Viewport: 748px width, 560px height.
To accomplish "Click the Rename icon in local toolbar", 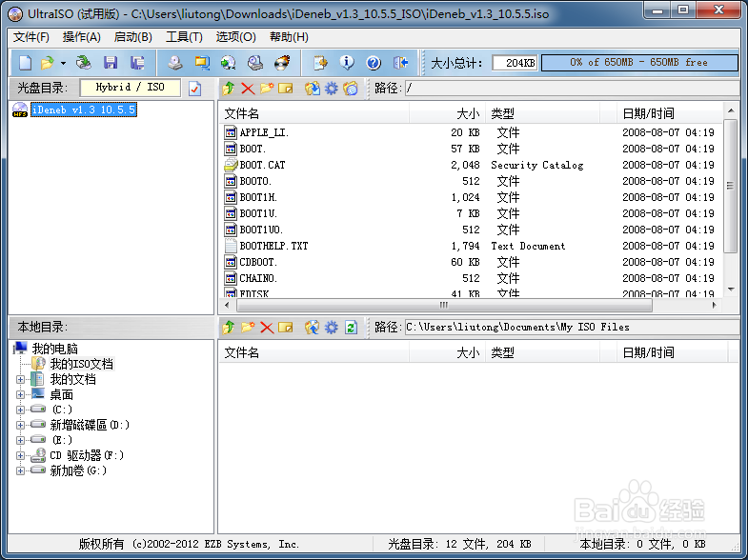I will point(285,328).
